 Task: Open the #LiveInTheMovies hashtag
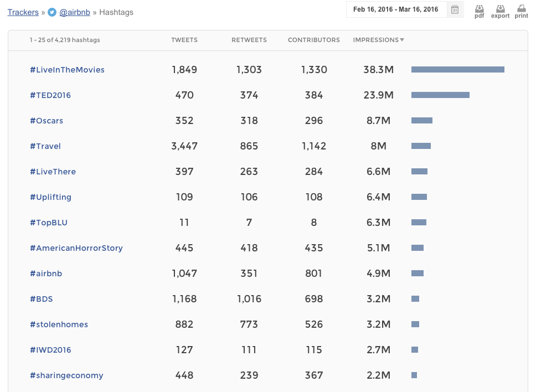coord(68,70)
